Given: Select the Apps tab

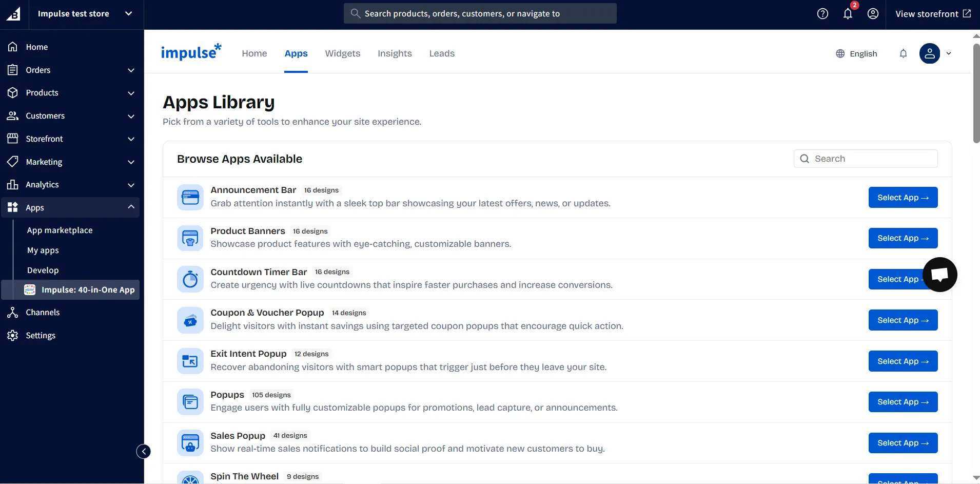Looking at the screenshot, I should [296, 53].
